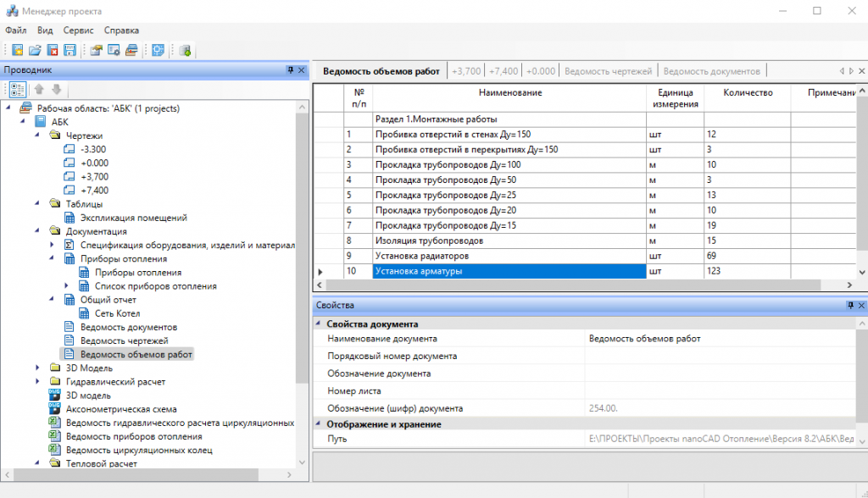Click the Проводник tree vertical scrollbar down arrow
Viewport: 868px width, 498px height.
[x=302, y=462]
